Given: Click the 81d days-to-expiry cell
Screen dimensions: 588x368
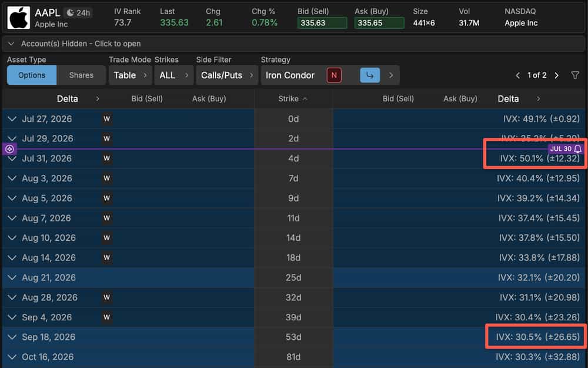Looking at the screenshot, I should click(x=293, y=357).
